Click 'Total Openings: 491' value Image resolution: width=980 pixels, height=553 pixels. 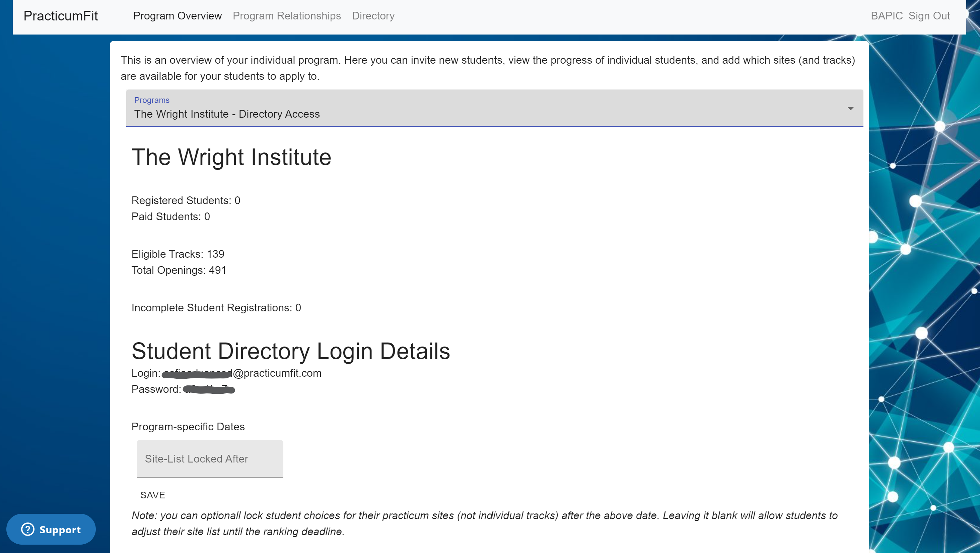tap(179, 270)
